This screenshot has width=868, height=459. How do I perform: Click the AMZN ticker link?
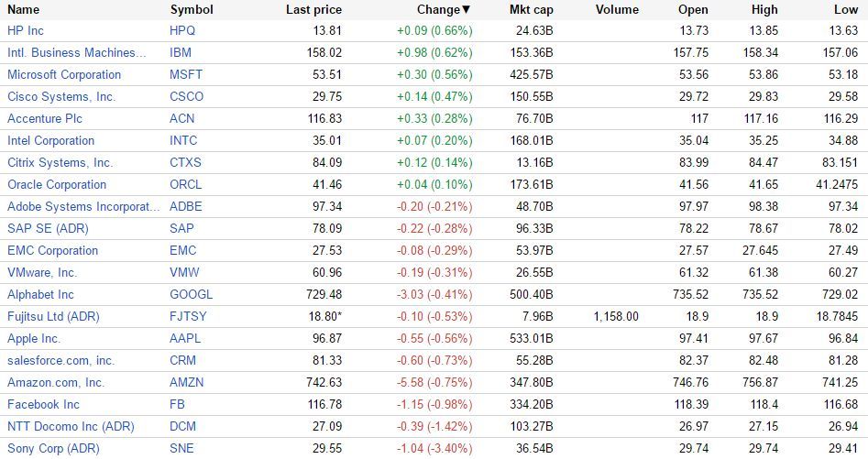point(188,382)
